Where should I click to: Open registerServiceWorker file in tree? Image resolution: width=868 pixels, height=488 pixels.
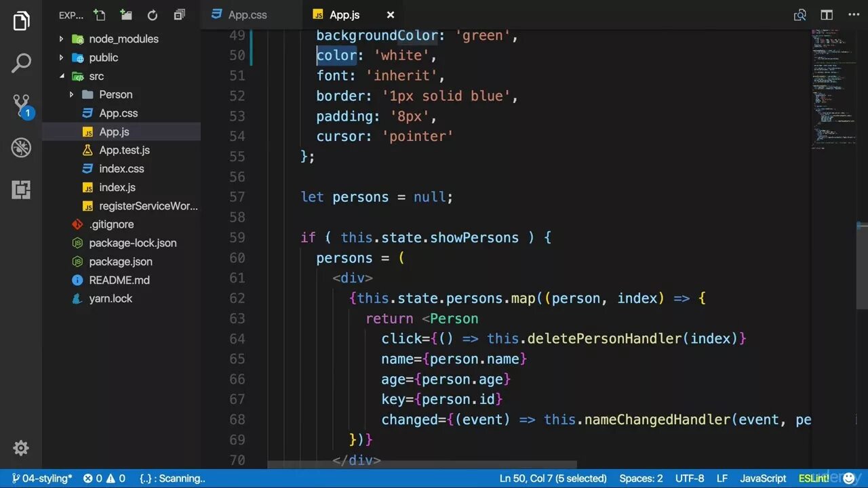(x=148, y=206)
